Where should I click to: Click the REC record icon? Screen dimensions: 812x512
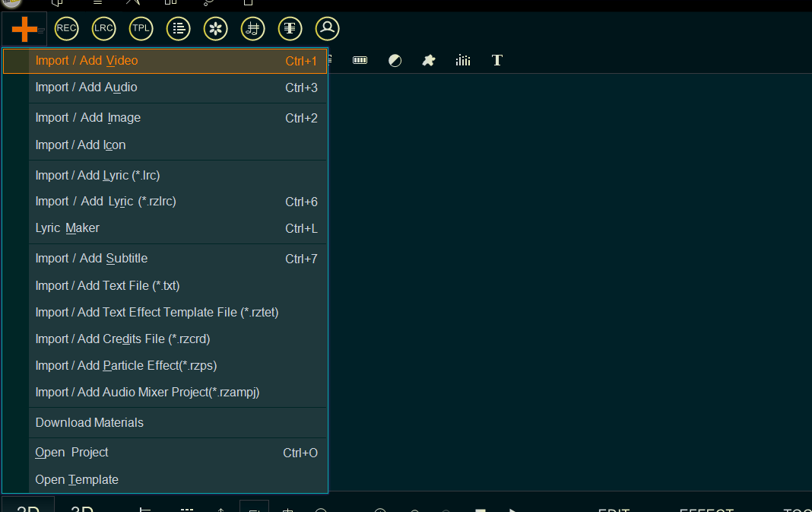[x=66, y=29]
